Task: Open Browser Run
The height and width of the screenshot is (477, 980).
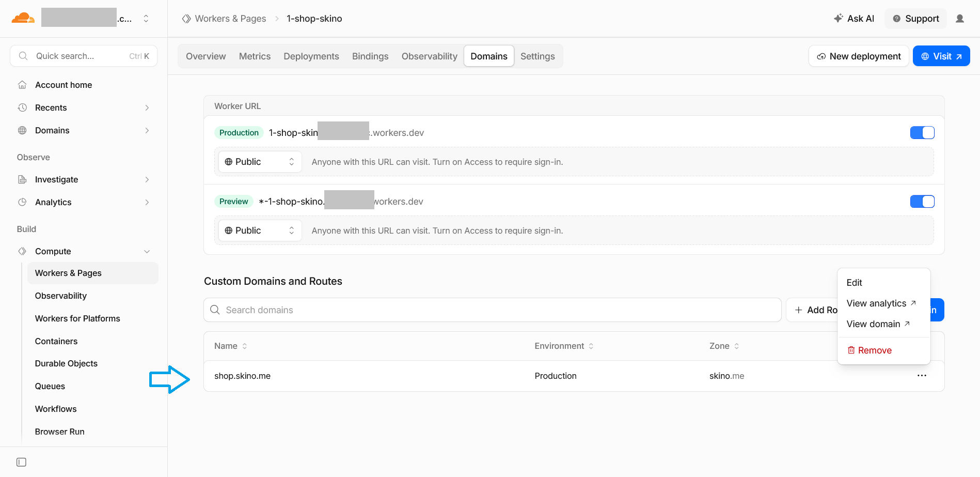Action: [60, 432]
